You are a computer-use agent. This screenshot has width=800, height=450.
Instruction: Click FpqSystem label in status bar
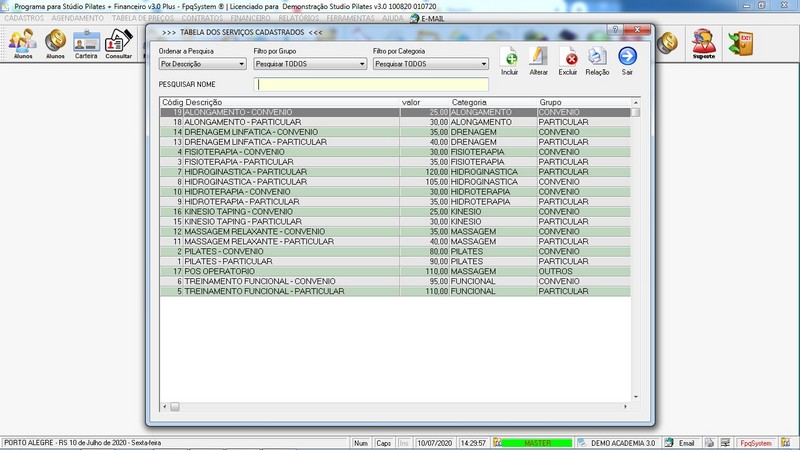pos(756,443)
